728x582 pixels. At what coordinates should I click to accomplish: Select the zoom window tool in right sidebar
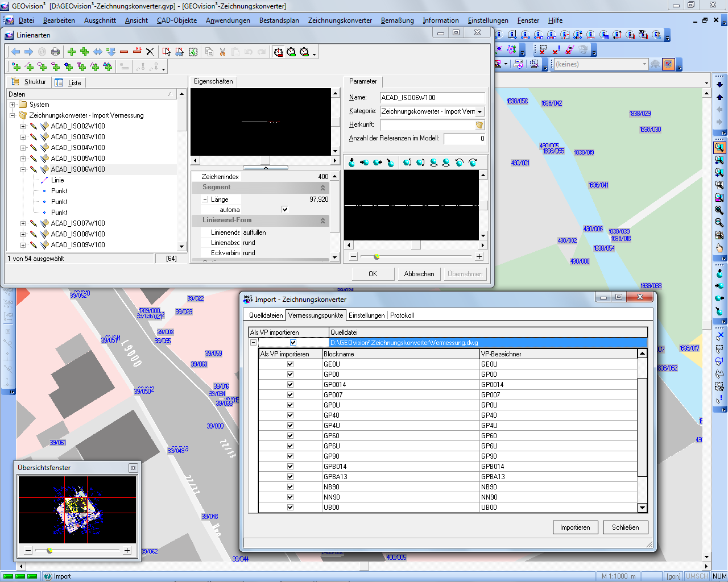pos(719,147)
